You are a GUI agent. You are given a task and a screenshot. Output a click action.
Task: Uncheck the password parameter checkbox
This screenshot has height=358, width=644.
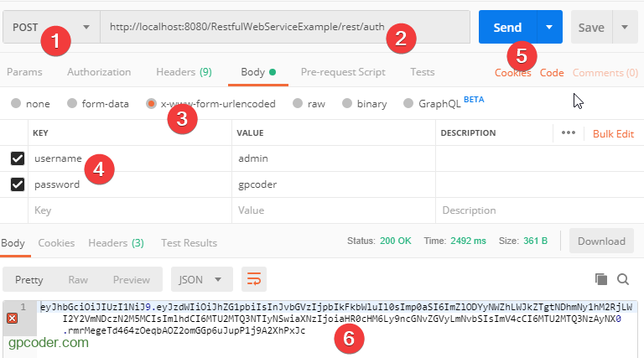pyautogui.click(x=18, y=184)
